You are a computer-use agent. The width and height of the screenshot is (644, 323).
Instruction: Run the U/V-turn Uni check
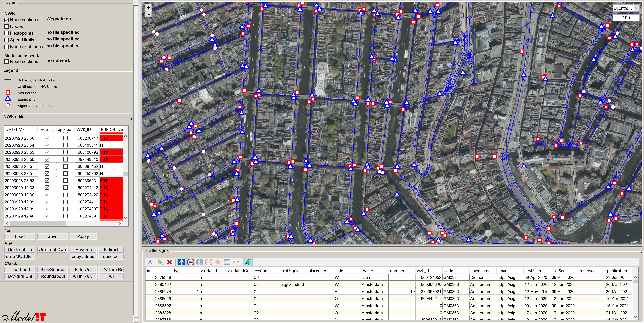point(20,277)
